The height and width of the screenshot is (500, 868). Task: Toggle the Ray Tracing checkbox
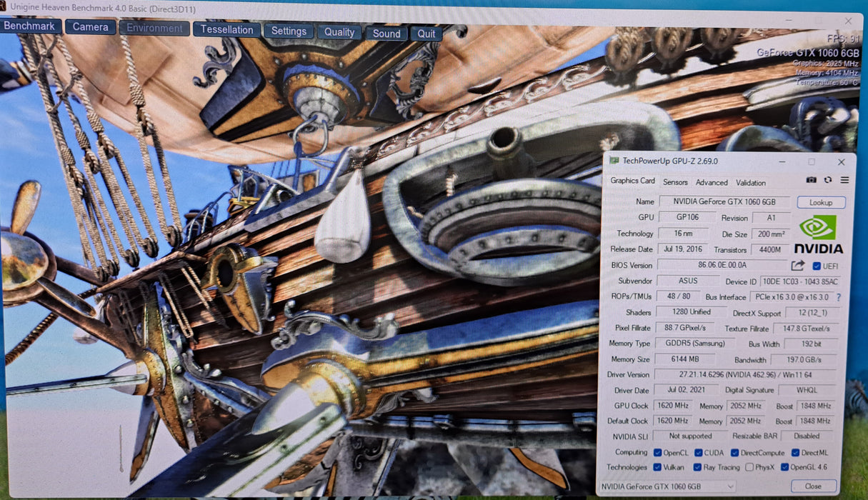click(698, 467)
